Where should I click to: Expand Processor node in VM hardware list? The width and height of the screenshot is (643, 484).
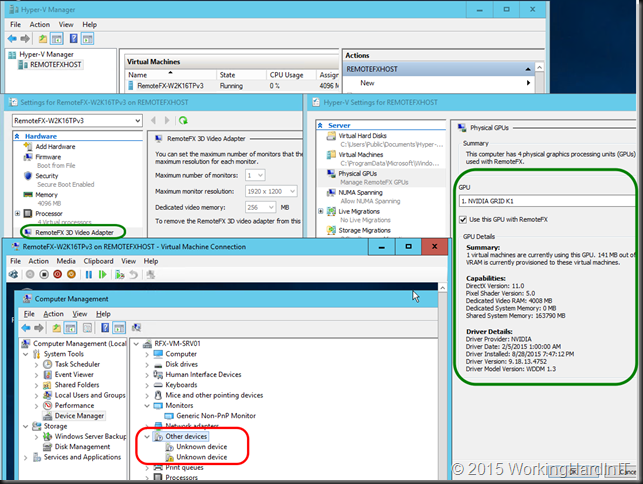[18, 213]
